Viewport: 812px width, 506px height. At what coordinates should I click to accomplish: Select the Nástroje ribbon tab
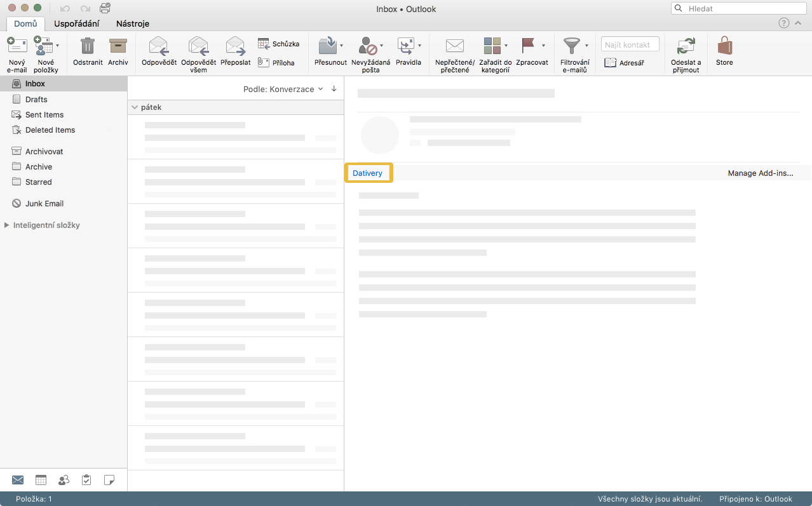coord(133,23)
